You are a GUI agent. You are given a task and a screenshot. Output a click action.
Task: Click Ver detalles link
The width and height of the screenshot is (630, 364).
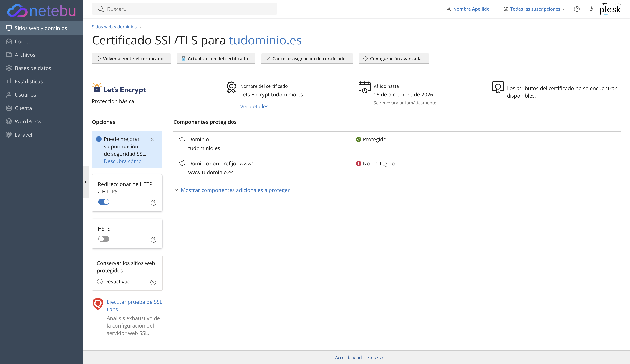point(254,106)
